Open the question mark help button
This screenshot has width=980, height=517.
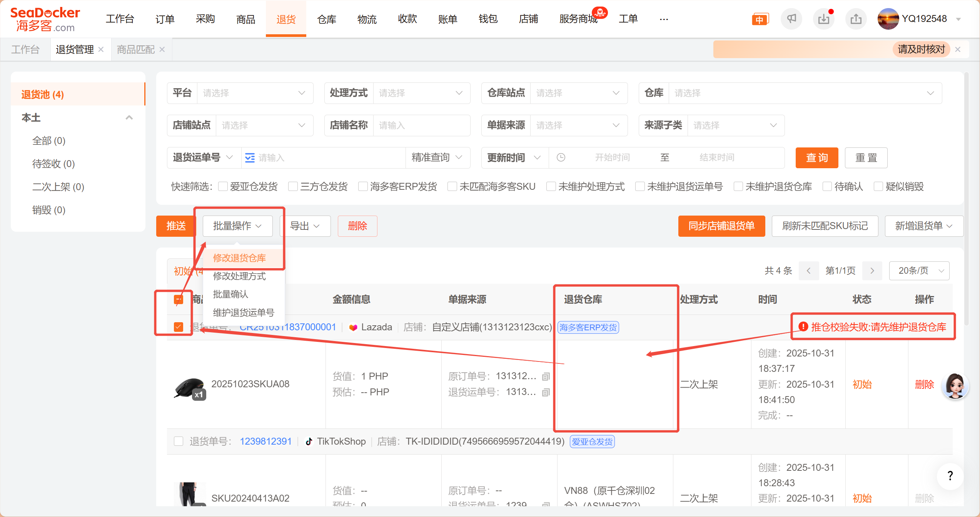coord(950,476)
